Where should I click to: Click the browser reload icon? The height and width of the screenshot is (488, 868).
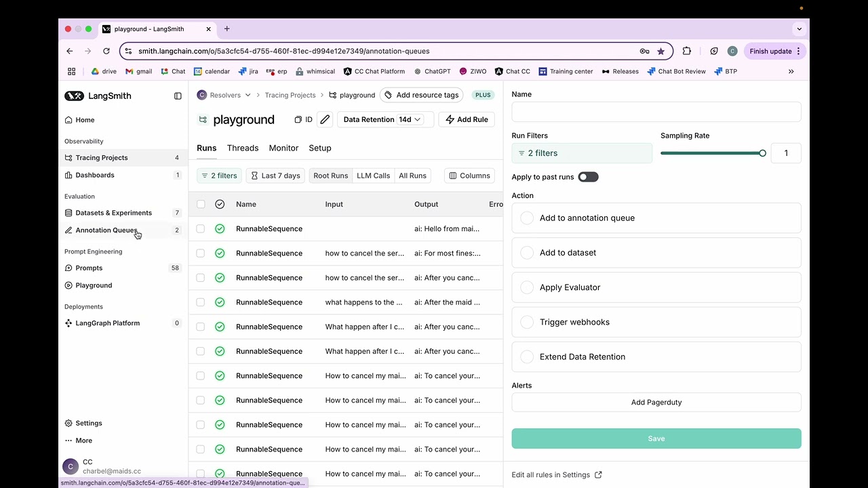tap(106, 51)
